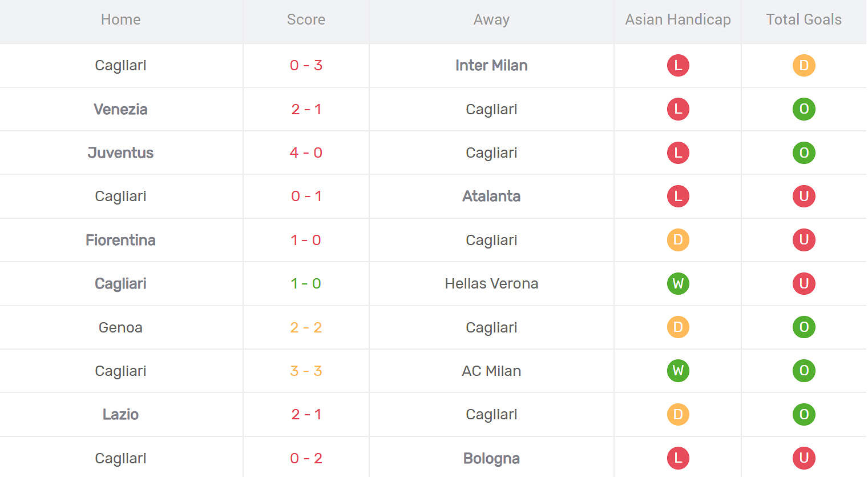Click the red L handicap badge in Bologna row
The width and height of the screenshot is (868, 477).
(x=678, y=458)
